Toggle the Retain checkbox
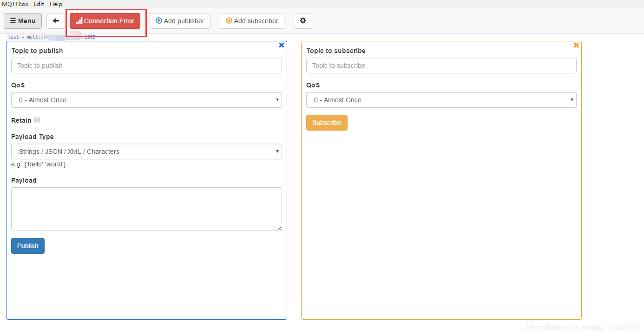This screenshot has width=644, height=336. 37,119
